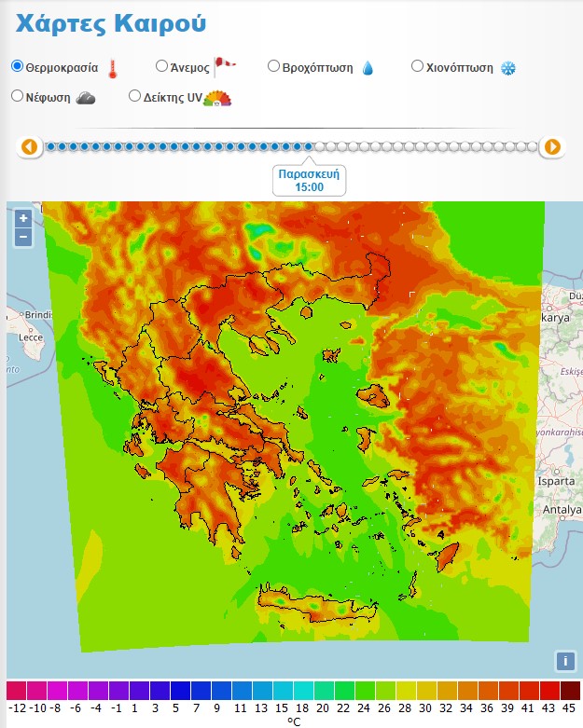
Task: Zoom out the map with minus button
Action: pos(23,237)
